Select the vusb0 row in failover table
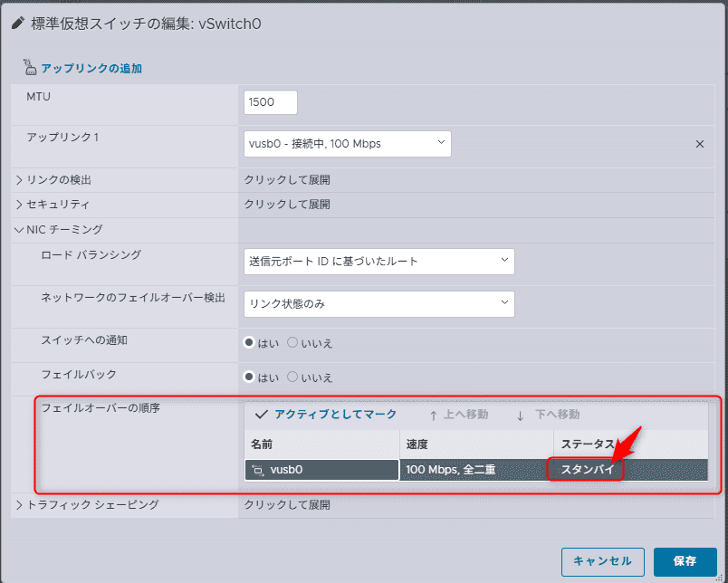This screenshot has width=728, height=583. point(476,470)
